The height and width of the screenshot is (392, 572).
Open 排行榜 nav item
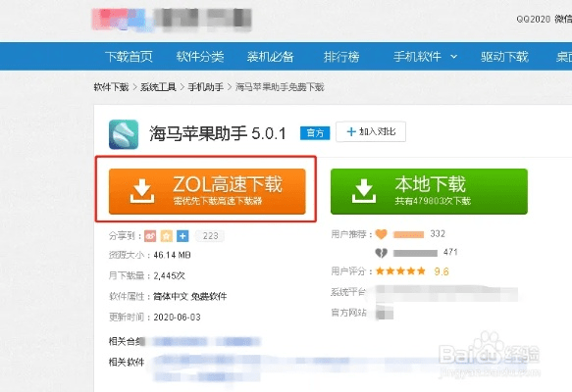tap(341, 57)
